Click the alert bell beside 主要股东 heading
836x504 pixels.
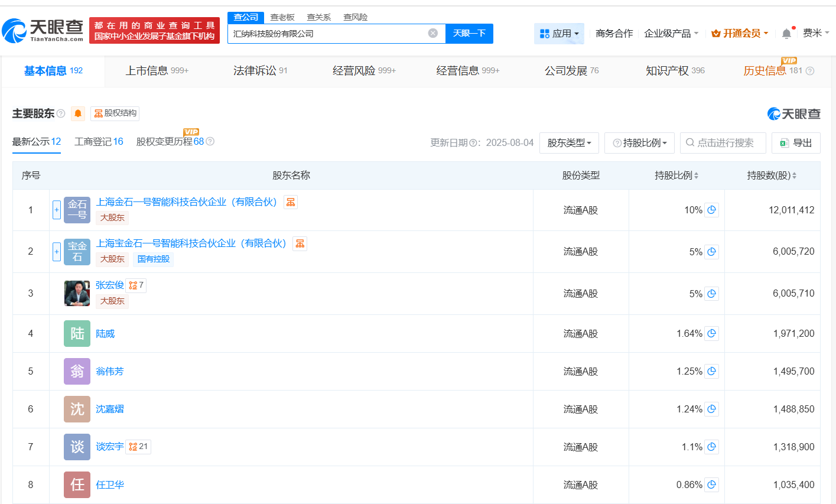click(x=78, y=113)
